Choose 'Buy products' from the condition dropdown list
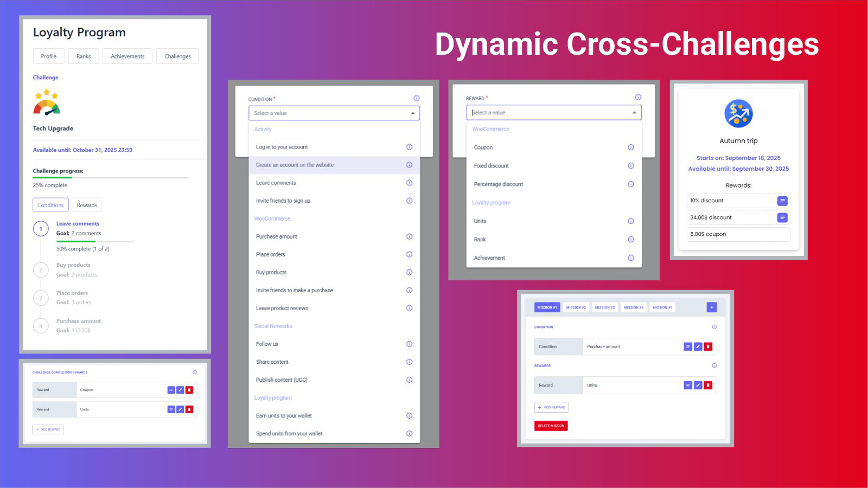 coord(271,272)
